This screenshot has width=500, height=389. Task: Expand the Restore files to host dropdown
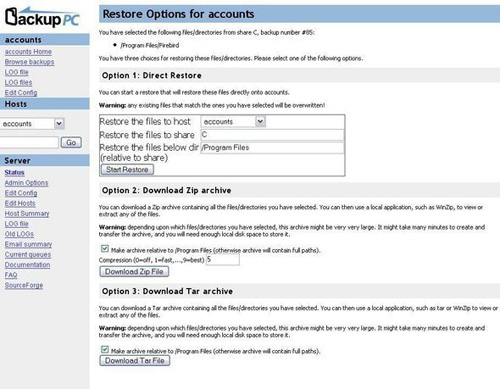(x=233, y=122)
